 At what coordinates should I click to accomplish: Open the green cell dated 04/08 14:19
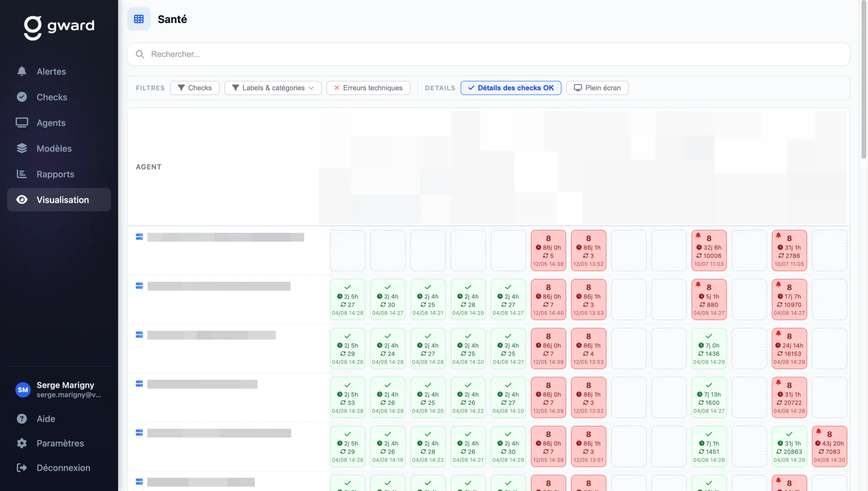[388, 447]
